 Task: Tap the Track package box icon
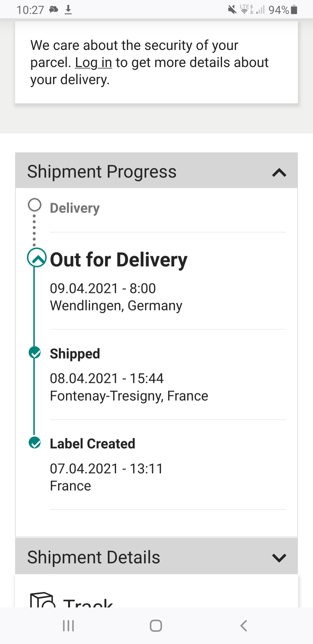click(42, 600)
